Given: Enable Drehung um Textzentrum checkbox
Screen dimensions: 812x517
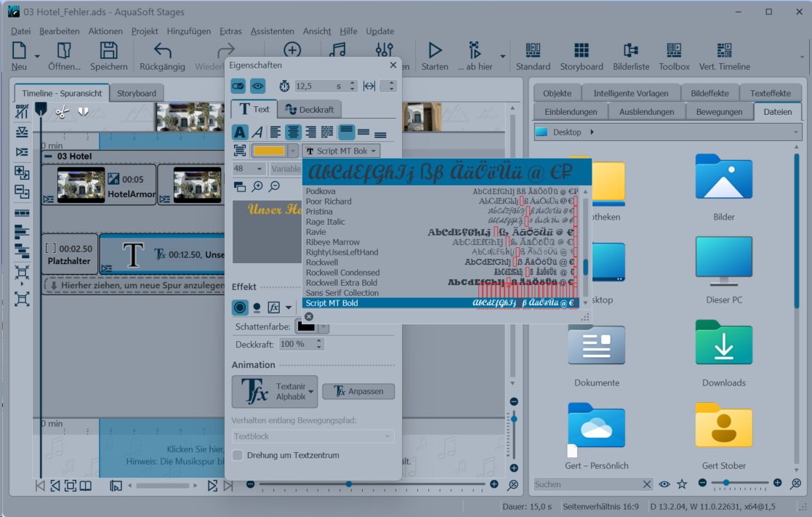Looking at the screenshot, I should tap(238, 455).
